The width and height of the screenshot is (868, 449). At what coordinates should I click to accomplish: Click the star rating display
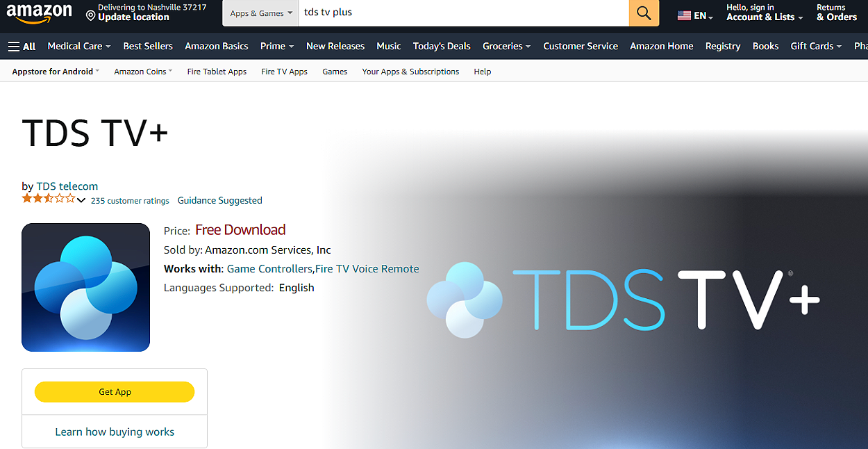tap(49, 199)
